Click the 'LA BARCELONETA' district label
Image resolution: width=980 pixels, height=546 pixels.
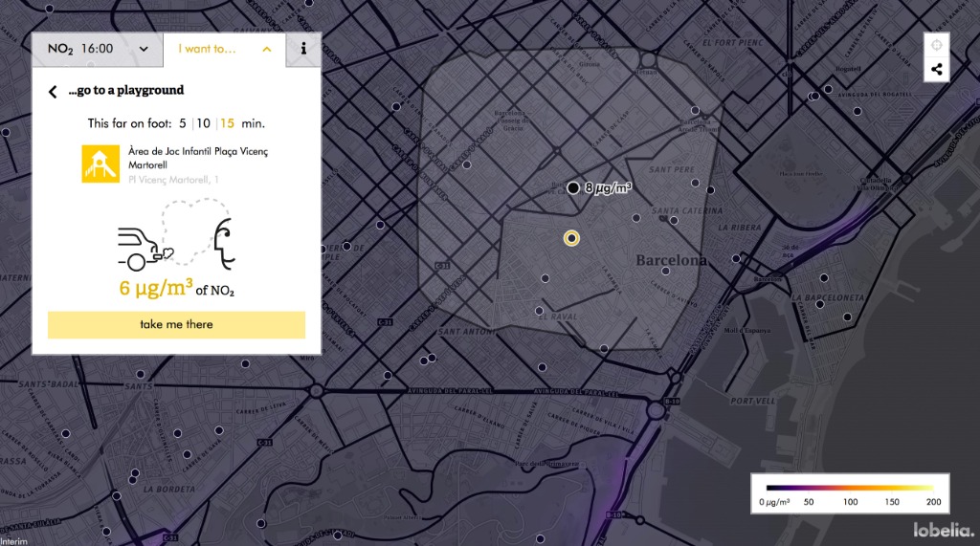pyautogui.click(x=828, y=298)
